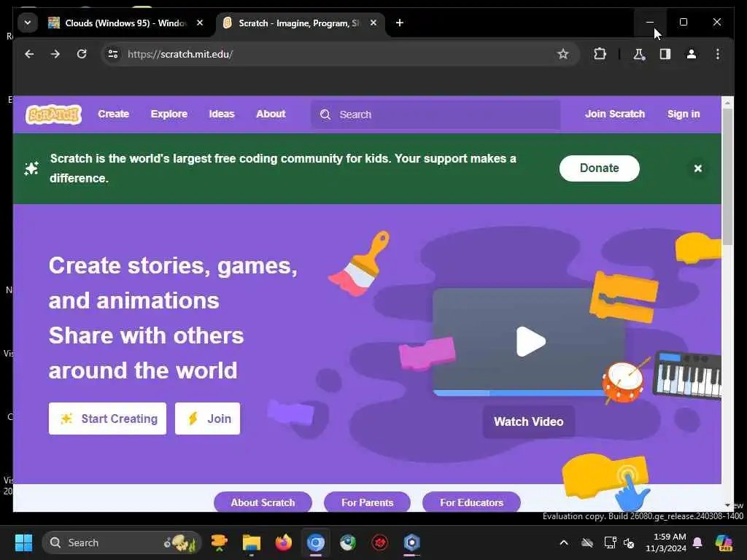Image resolution: width=747 pixels, height=560 pixels.
Task: Open the blue hexagon taskbar app
Action: pos(411,542)
